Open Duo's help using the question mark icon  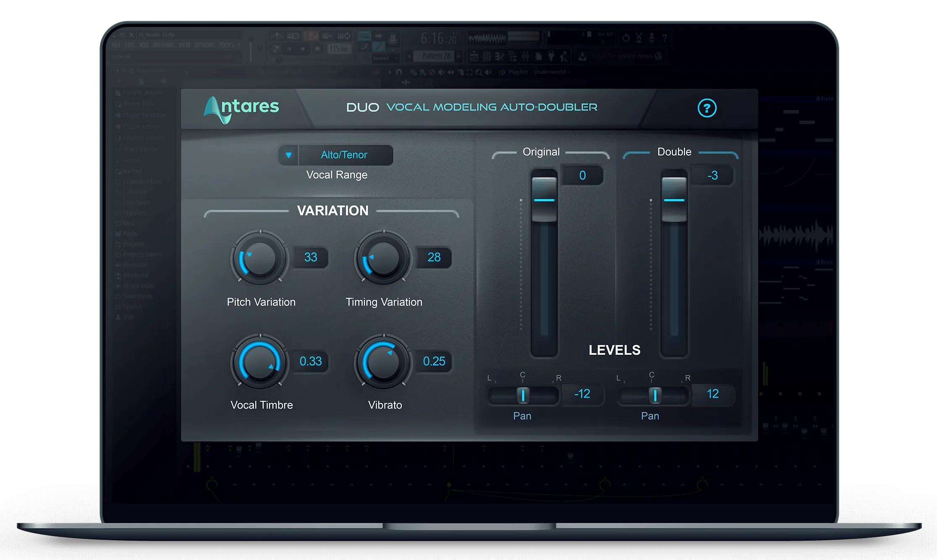coord(707,108)
